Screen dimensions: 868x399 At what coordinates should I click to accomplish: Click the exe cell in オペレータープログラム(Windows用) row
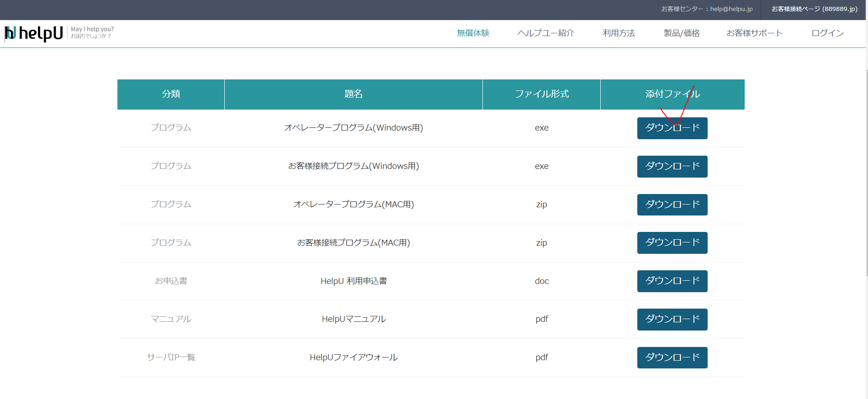click(542, 128)
